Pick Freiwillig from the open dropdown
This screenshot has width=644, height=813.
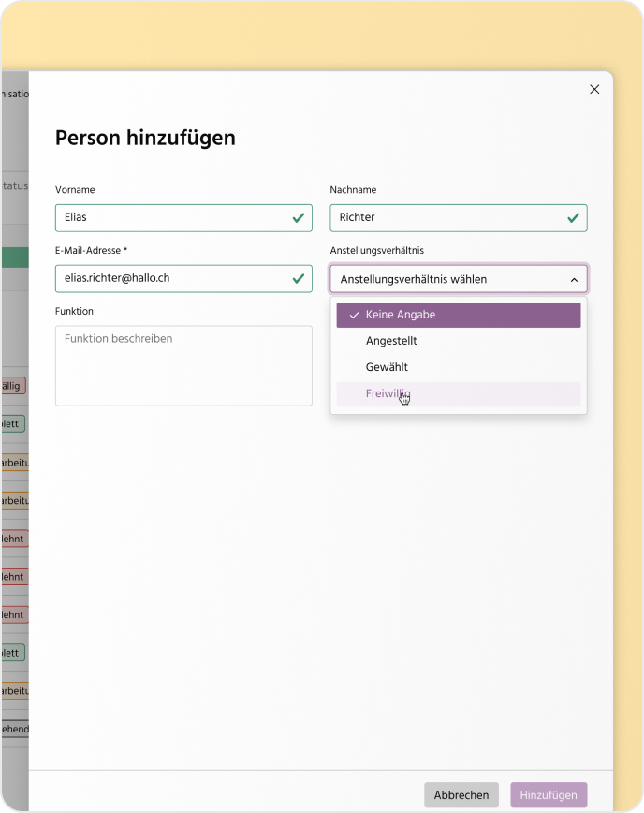pos(458,393)
